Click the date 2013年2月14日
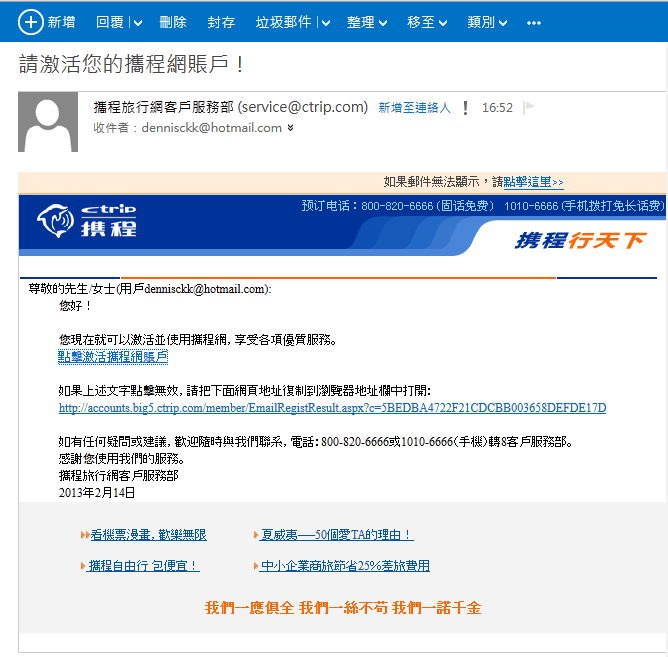 (97, 493)
